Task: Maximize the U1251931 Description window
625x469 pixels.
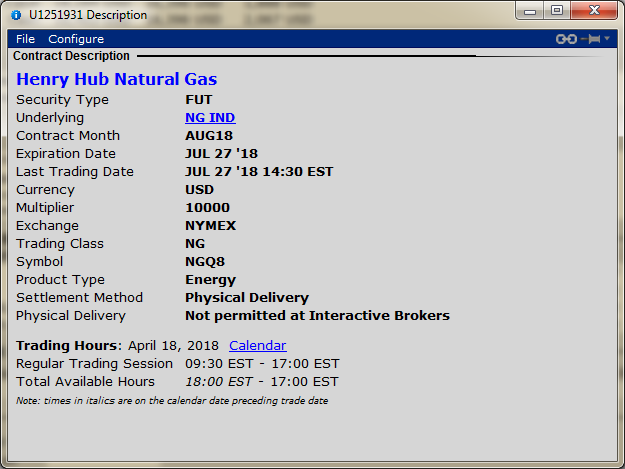Action: pyautogui.click(x=557, y=11)
